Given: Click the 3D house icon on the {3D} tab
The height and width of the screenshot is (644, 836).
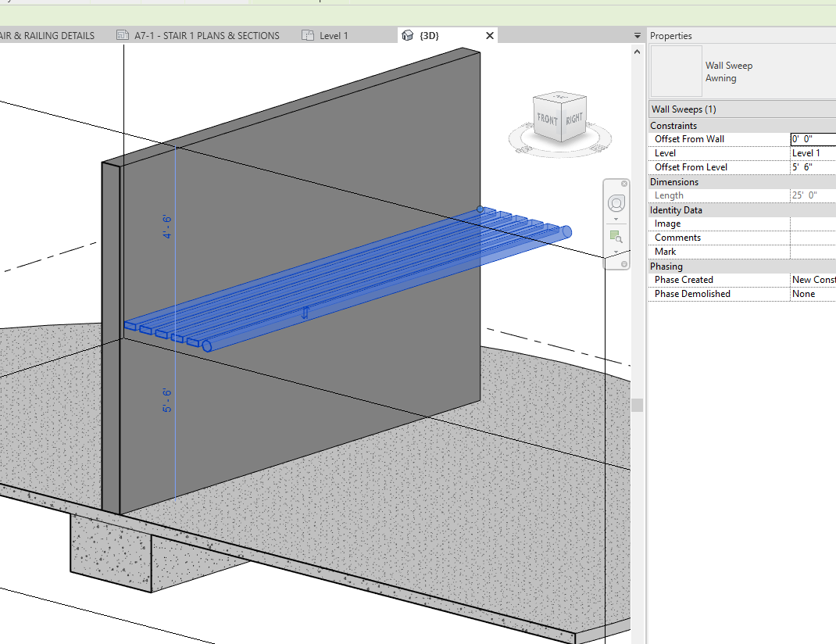Looking at the screenshot, I should coord(407,34).
